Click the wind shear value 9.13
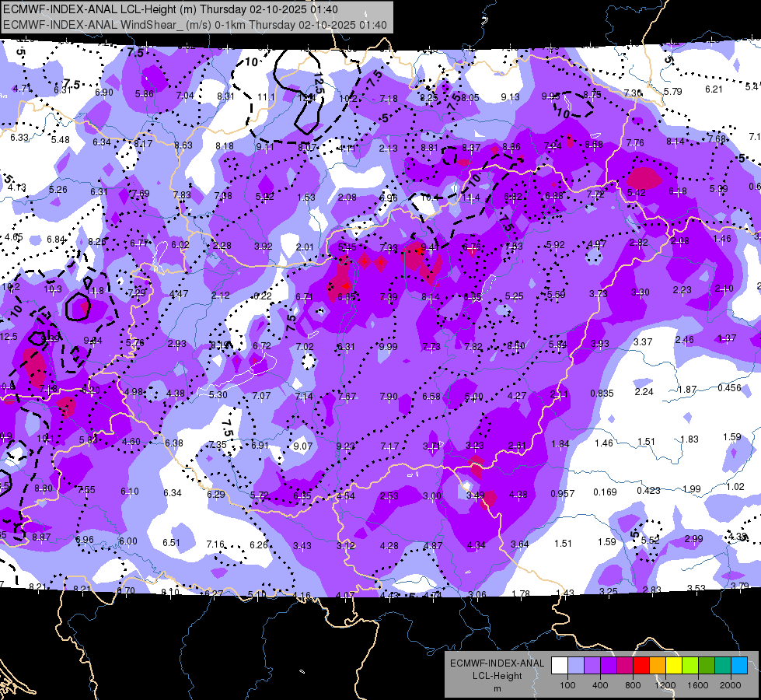Viewport: 761px width, 700px height. [510, 97]
